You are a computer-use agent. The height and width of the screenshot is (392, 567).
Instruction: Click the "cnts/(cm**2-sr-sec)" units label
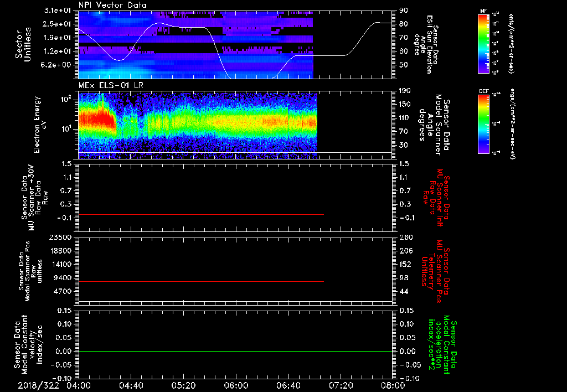point(511,43)
